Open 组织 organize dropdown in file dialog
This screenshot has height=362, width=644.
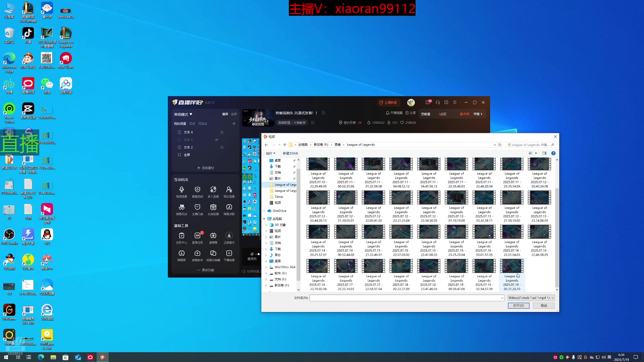(x=270, y=154)
